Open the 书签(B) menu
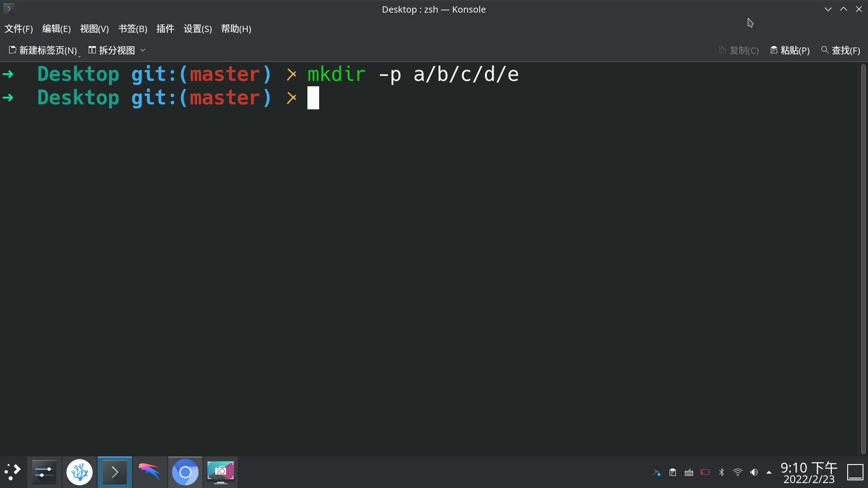 [132, 29]
